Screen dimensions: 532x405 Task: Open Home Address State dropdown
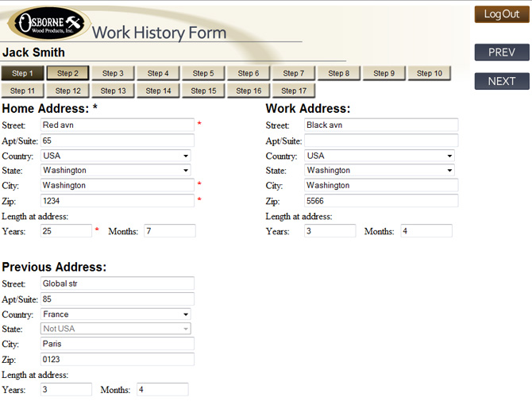point(116,170)
